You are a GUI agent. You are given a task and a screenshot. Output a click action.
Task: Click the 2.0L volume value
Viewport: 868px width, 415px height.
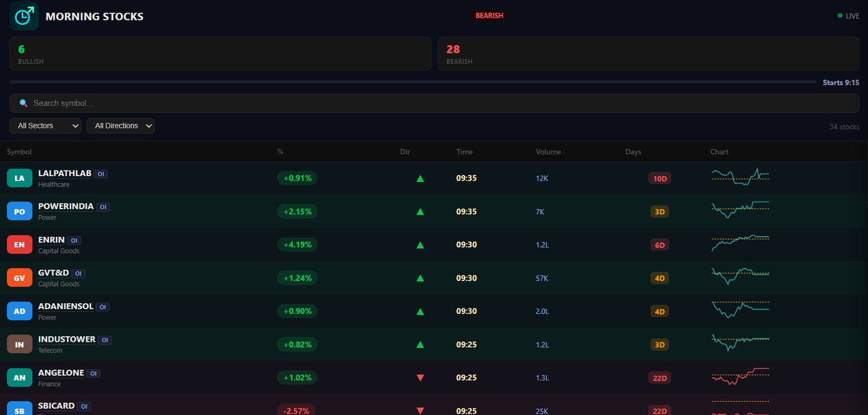click(x=542, y=311)
